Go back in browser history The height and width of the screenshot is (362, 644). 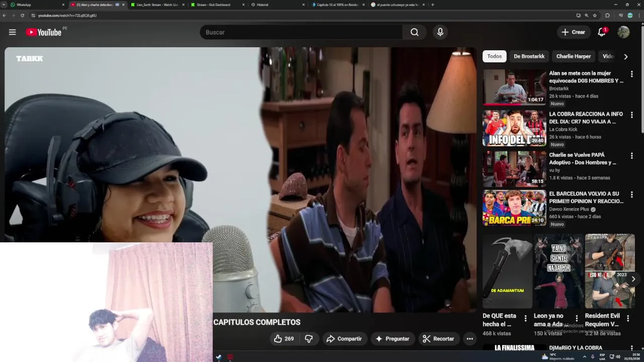4,16
